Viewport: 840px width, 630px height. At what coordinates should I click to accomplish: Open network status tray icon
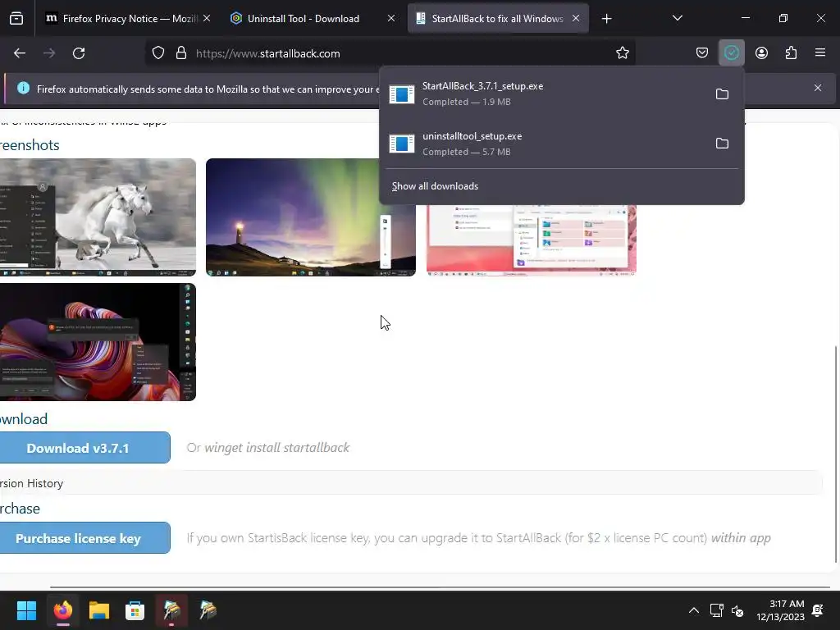point(716,610)
